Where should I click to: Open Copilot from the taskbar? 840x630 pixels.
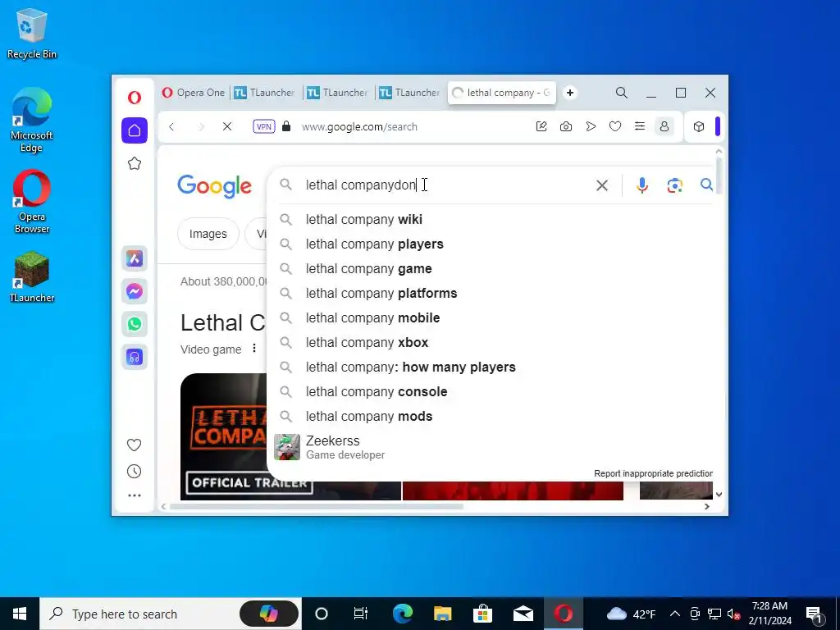point(268,614)
